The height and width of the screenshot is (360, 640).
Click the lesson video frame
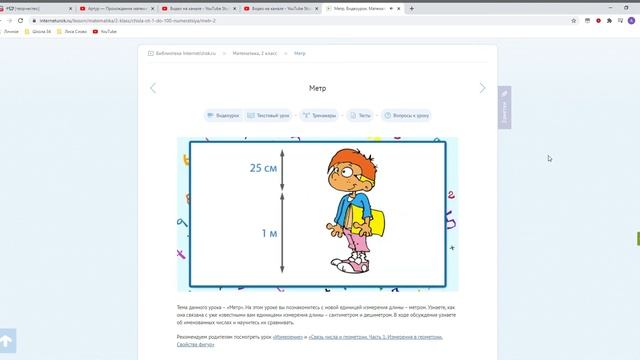[x=318, y=214]
